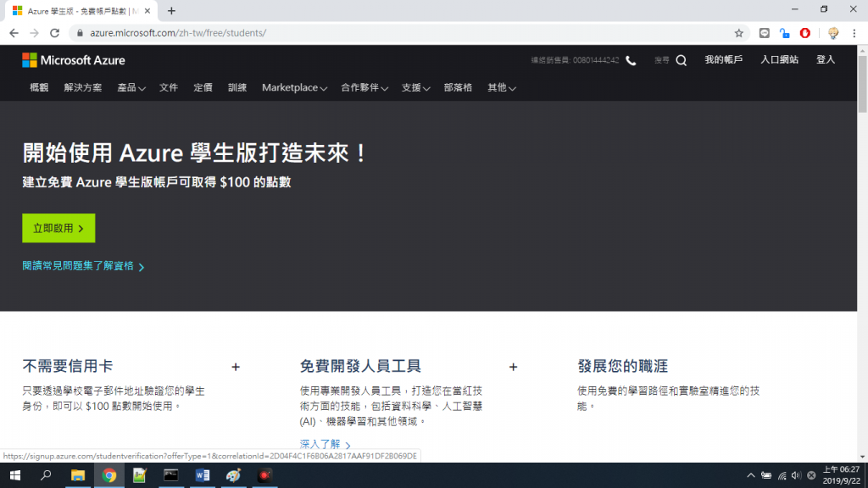868x488 pixels.
Task: Click the red recorder taskbar icon
Action: coord(264,475)
